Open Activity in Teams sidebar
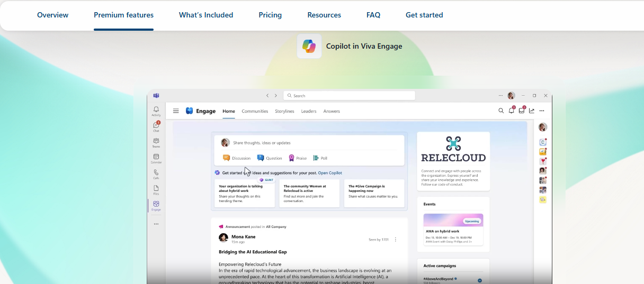644x284 pixels. tap(156, 111)
